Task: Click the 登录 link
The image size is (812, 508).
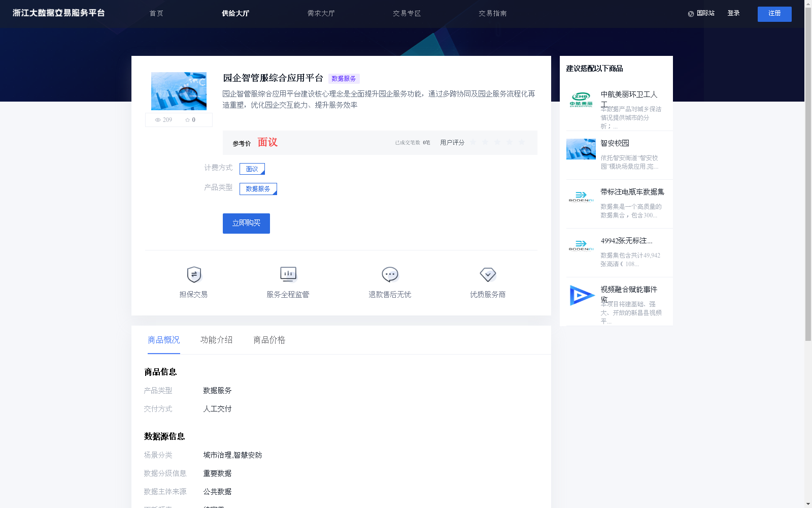Action: point(733,13)
